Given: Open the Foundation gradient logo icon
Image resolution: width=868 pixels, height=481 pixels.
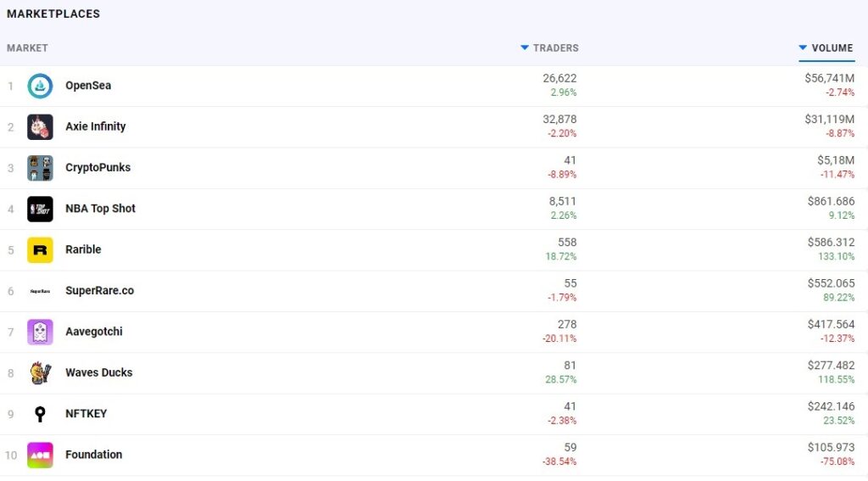Looking at the screenshot, I should pyautogui.click(x=40, y=455).
